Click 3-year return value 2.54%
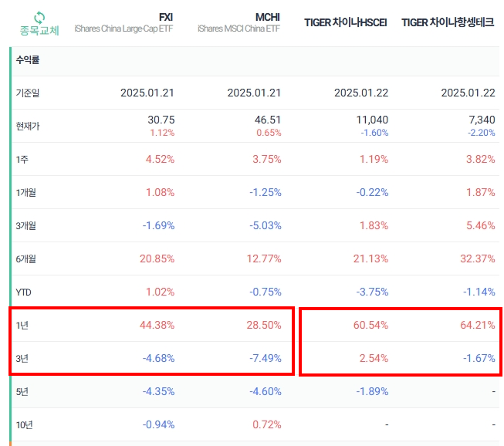This screenshot has width=504, height=446. point(374,358)
